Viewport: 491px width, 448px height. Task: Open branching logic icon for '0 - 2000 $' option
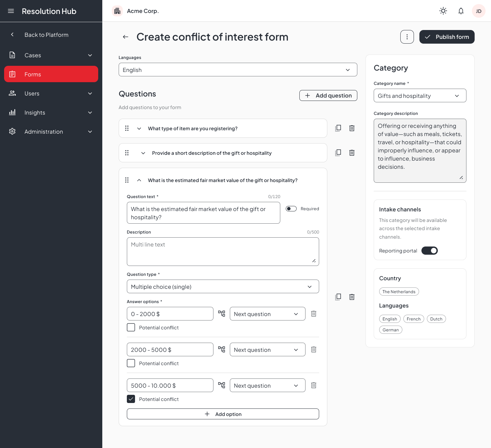tap(222, 314)
